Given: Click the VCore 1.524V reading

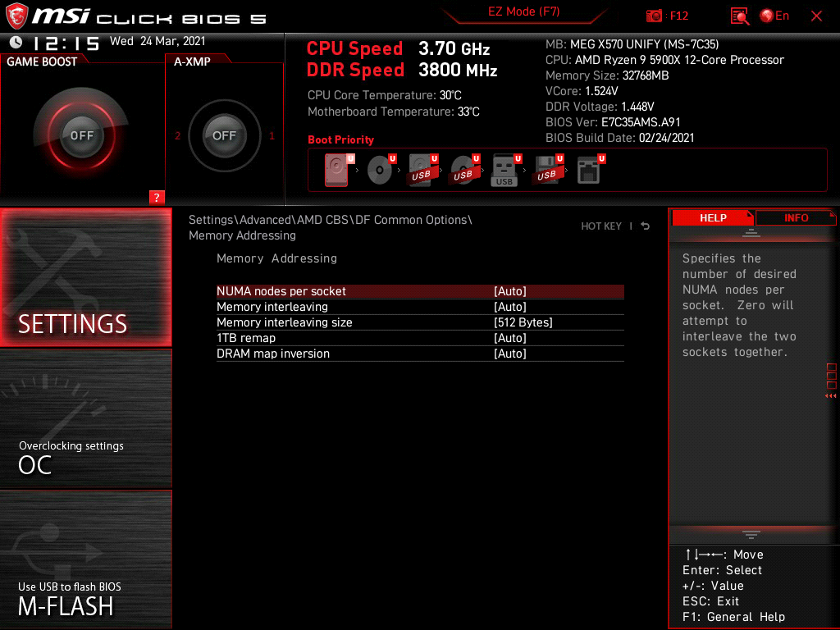Looking at the screenshot, I should (582, 91).
